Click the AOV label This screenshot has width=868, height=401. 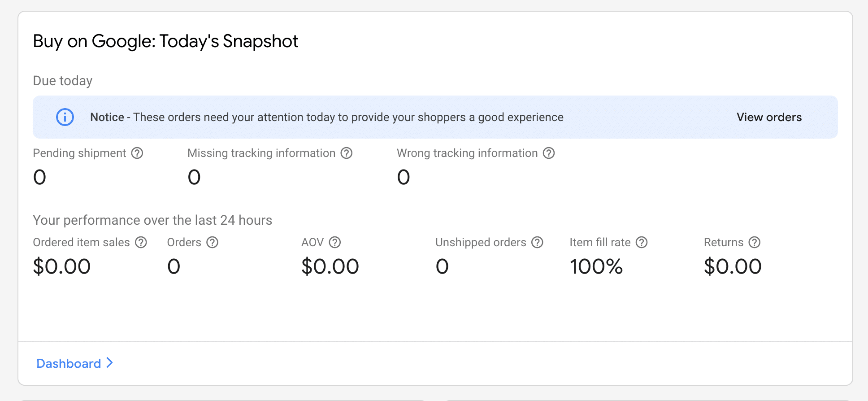pos(312,242)
